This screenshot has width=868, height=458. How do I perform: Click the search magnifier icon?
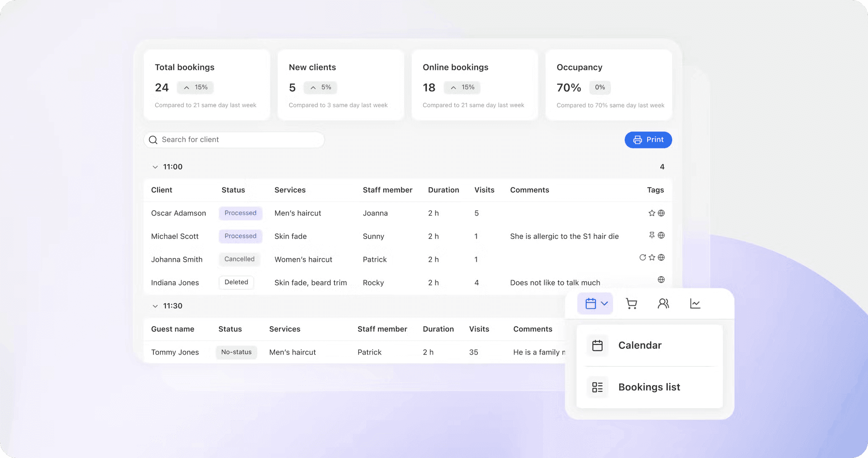[x=153, y=140]
